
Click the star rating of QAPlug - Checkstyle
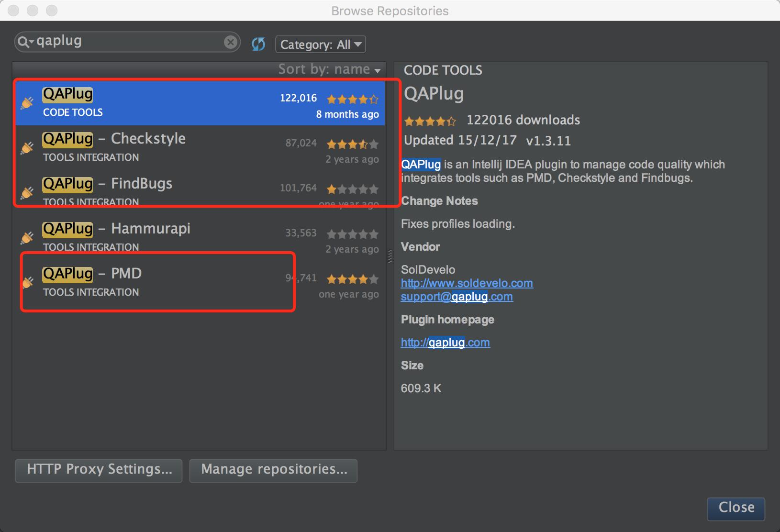coord(353,144)
